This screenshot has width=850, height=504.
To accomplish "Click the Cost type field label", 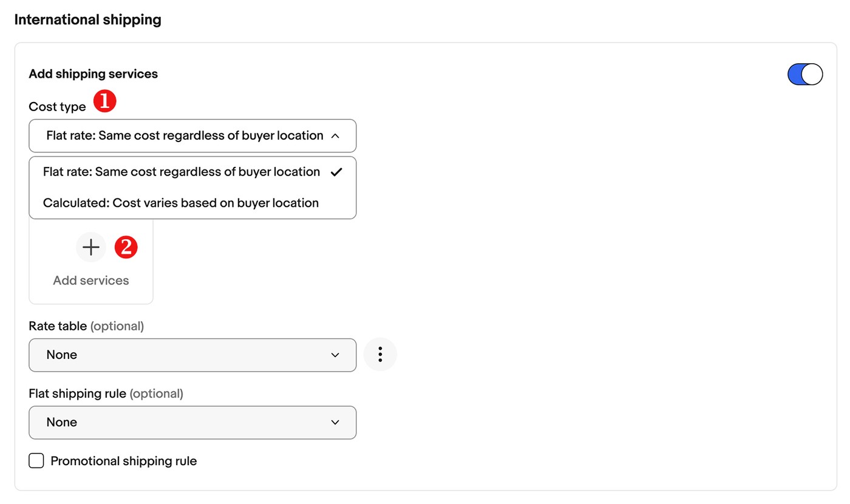I will coord(58,107).
